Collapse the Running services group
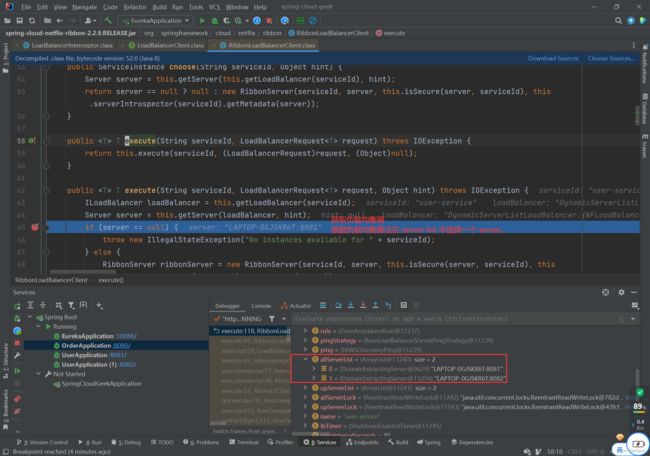Image resolution: width=650 pixels, height=456 pixels. click(39, 327)
